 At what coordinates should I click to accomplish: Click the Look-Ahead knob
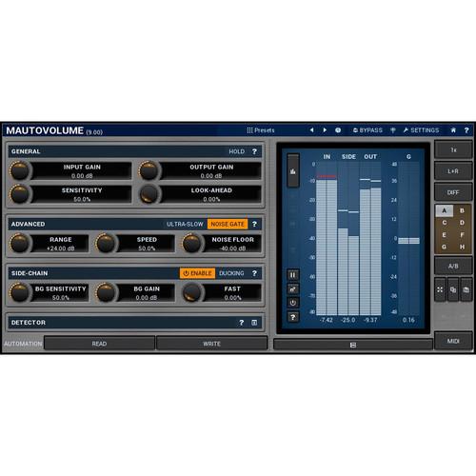click(x=149, y=194)
